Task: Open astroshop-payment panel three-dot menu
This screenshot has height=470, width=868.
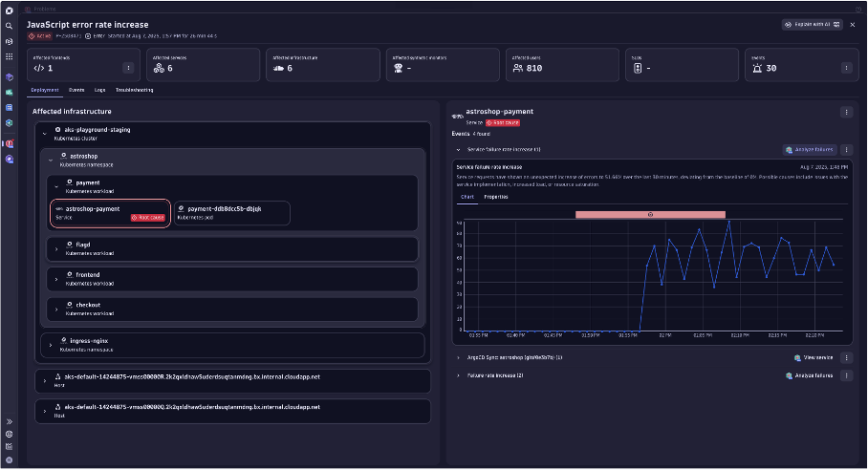Action: [846, 113]
